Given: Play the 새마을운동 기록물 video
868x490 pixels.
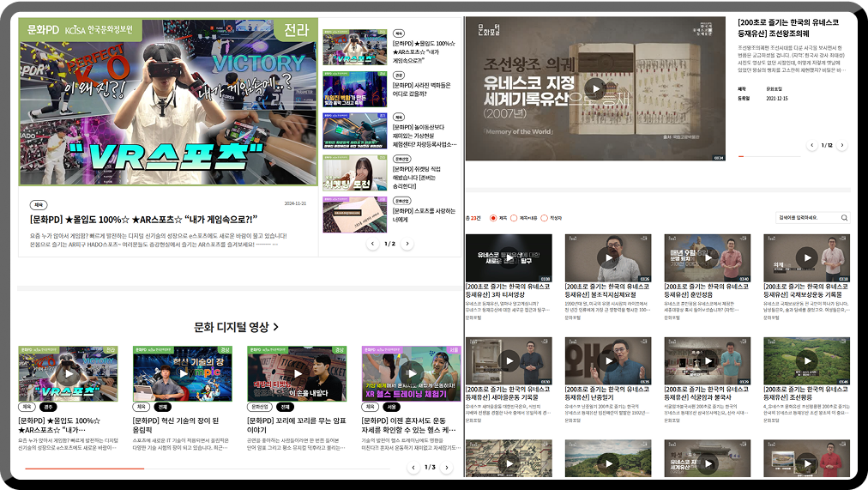Looking at the screenshot, I should pyautogui.click(x=509, y=361).
